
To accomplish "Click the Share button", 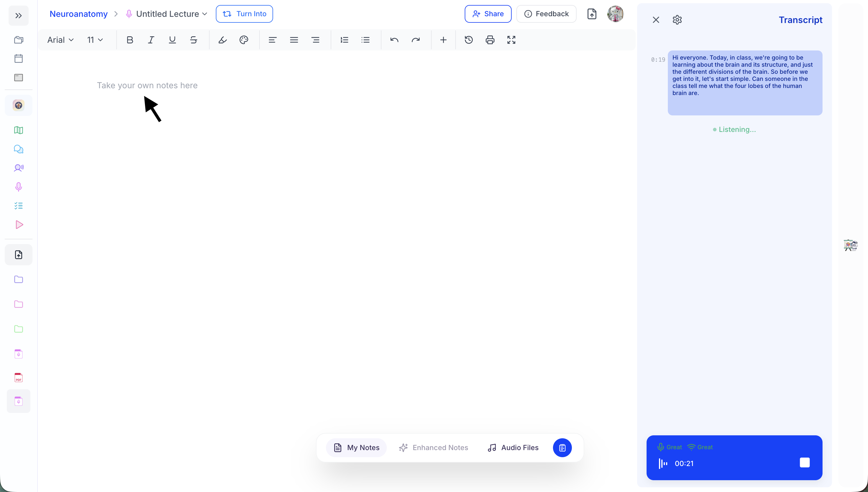I will [x=488, y=14].
